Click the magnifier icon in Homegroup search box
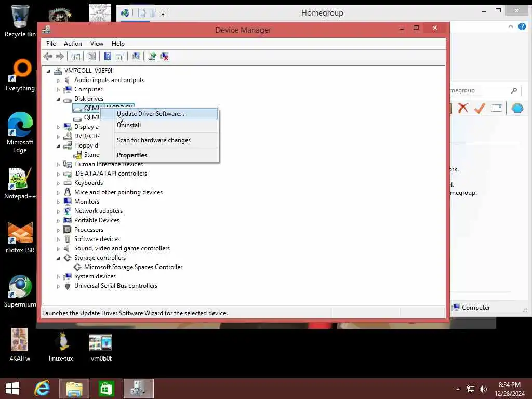 click(x=514, y=90)
